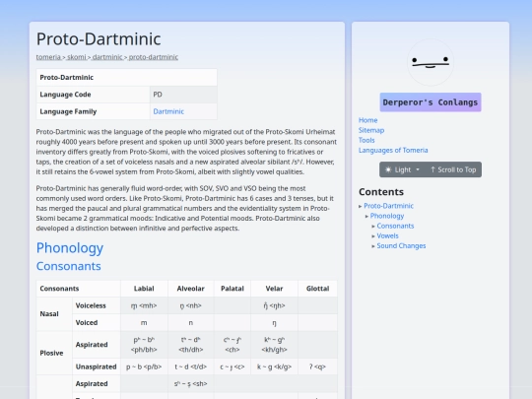This screenshot has width=532, height=399.
Task: Click the sun icon on Light button
Action: tap(388, 169)
